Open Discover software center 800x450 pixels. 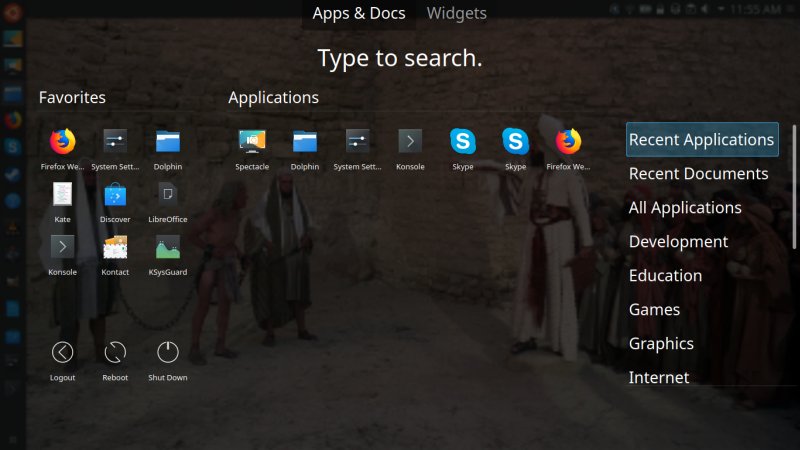click(x=115, y=195)
